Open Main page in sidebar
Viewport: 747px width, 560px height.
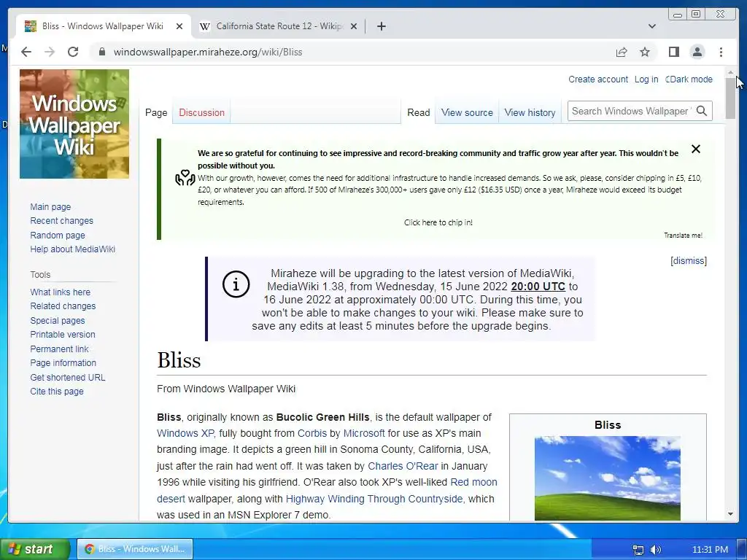coord(50,206)
